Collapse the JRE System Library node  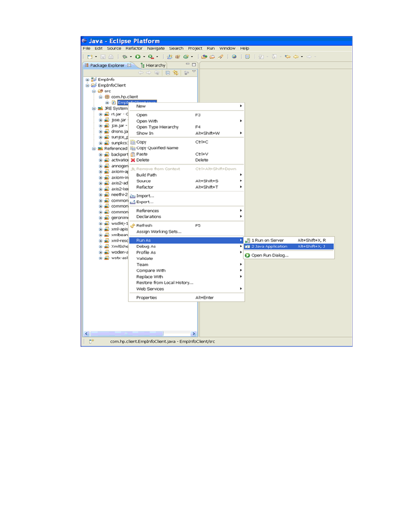coord(94,108)
